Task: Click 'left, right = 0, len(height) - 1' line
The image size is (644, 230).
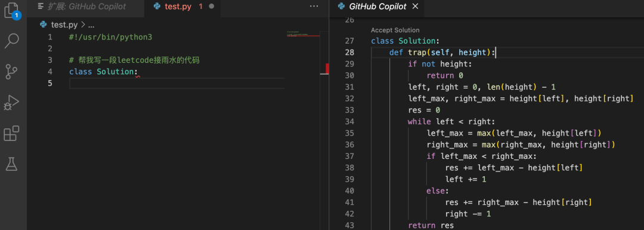Action: coord(482,87)
